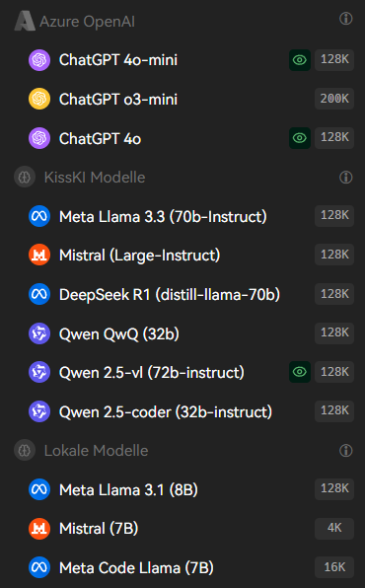Click the yellow ChatGPT o3-mini logo icon
365x588 pixels.
[39, 99]
